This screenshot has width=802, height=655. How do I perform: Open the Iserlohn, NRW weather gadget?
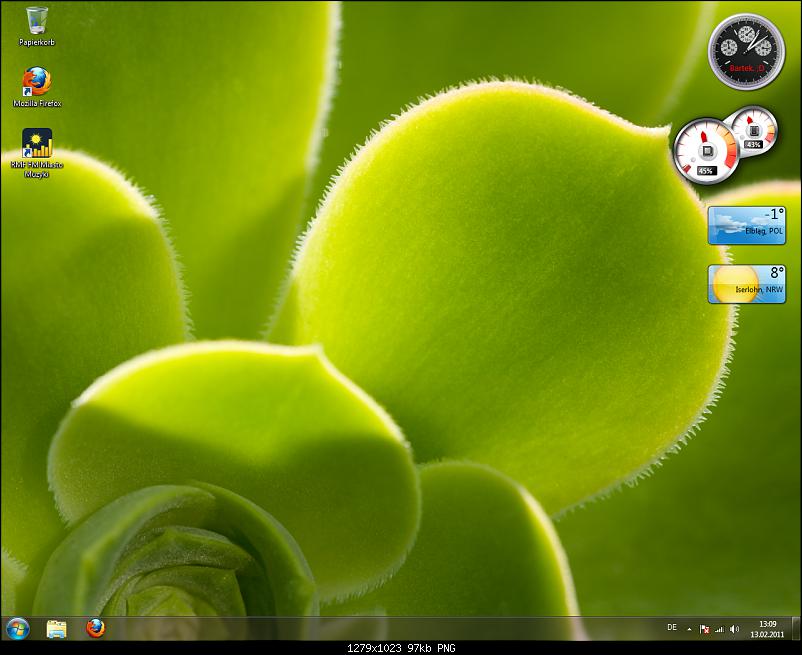(x=746, y=283)
